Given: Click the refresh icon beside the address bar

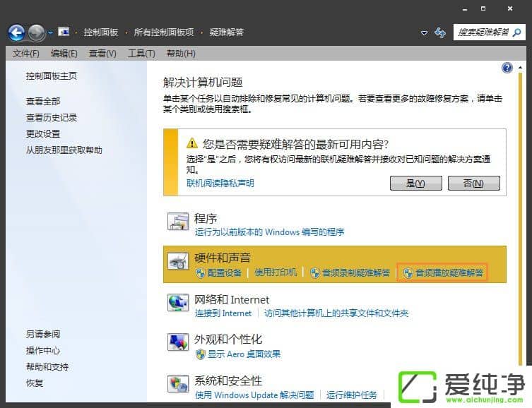Looking at the screenshot, I should coord(440,32).
